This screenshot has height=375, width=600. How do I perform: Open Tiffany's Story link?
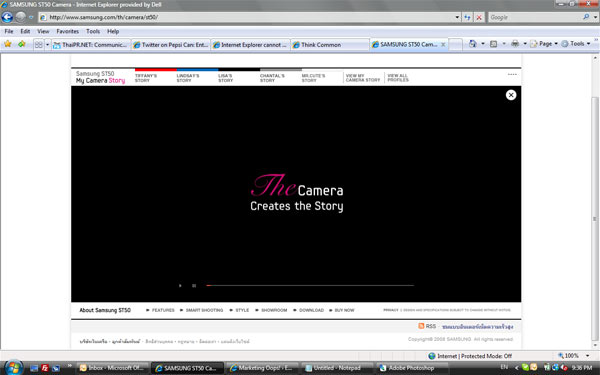click(x=146, y=78)
